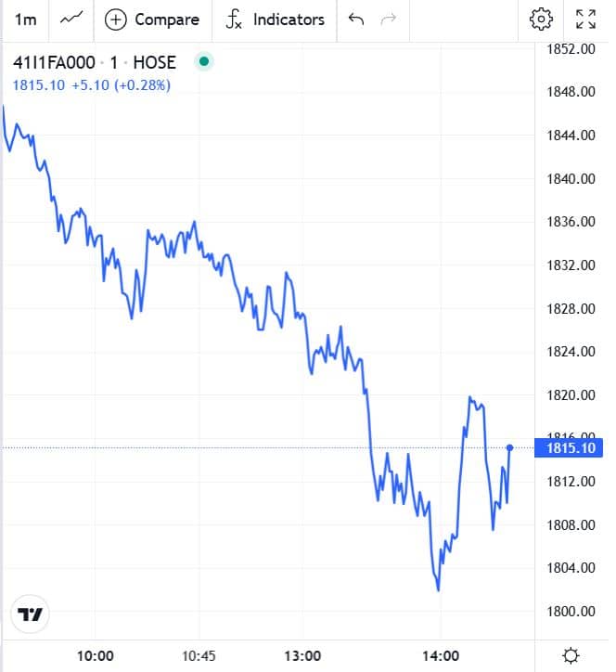Click the 1820.00 price scale label
The image size is (616, 672).
[571, 394]
